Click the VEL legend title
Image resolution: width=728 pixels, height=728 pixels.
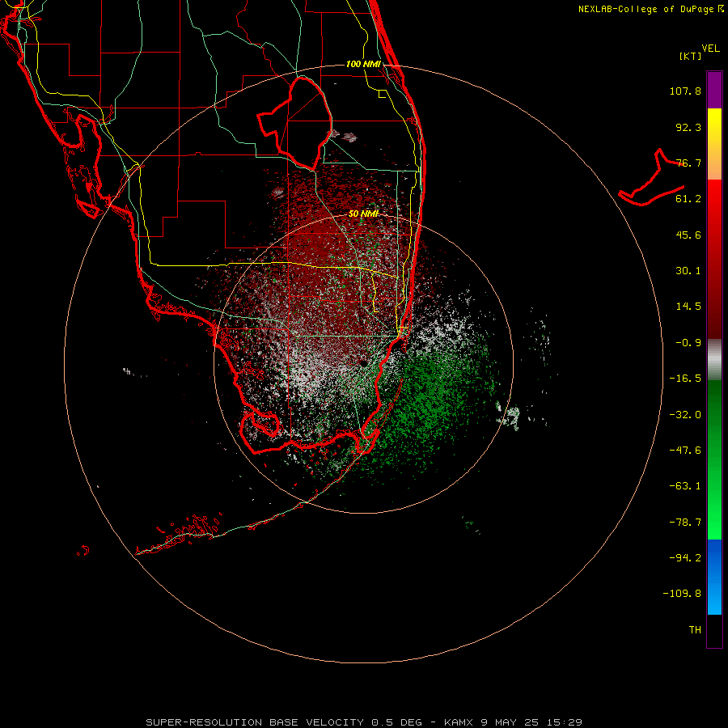710,49
